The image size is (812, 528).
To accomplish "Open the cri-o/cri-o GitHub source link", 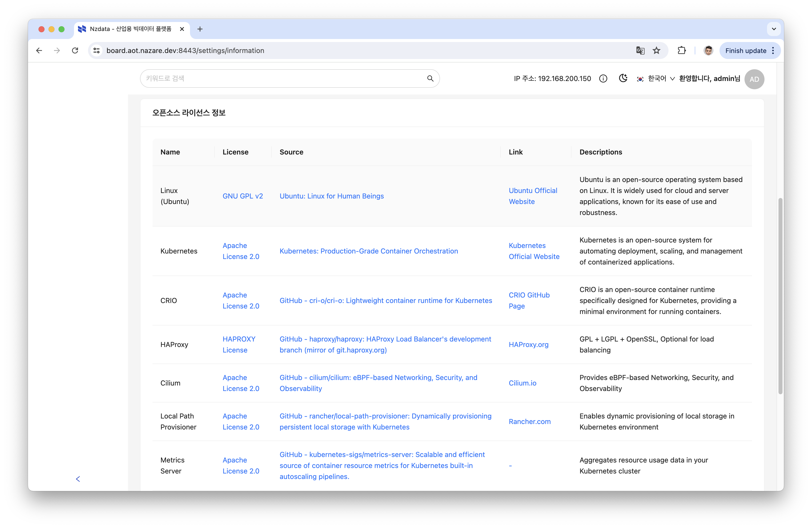I will (x=385, y=300).
